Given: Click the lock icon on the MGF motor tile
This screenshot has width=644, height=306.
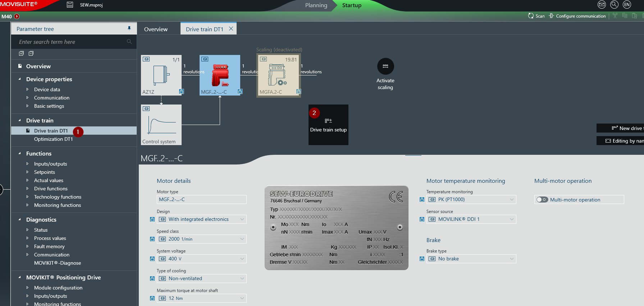Looking at the screenshot, I should pos(240,92).
